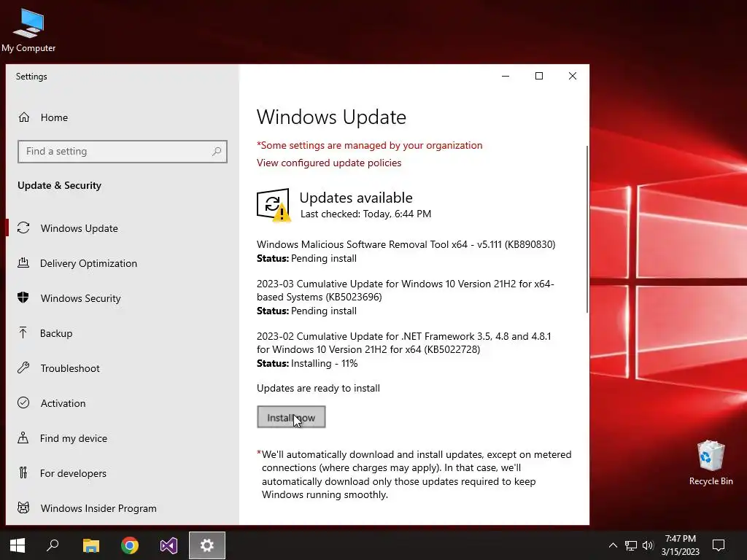
Task: Open taskbar search magnifier
Action: coord(53,545)
